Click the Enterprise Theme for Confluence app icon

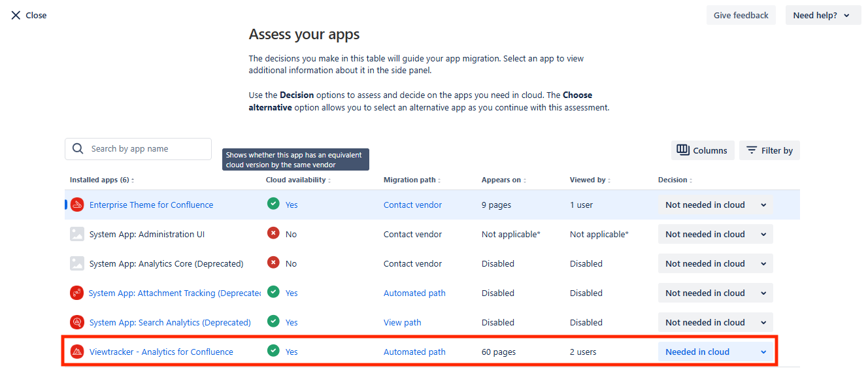click(76, 204)
